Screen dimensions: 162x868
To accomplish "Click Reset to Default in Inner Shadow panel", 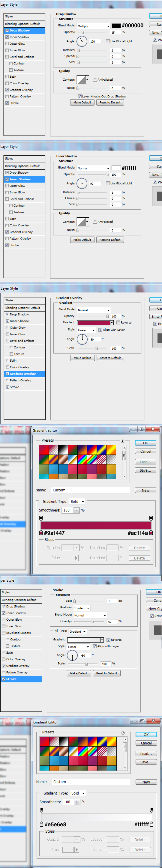I will click(110, 240).
